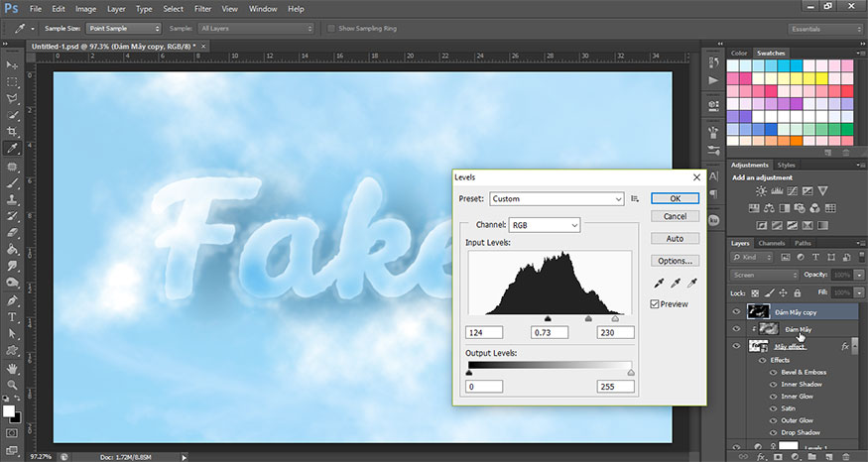The image size is (868, 462).
Task: Open the Image menu
Action: coord(85,9)
